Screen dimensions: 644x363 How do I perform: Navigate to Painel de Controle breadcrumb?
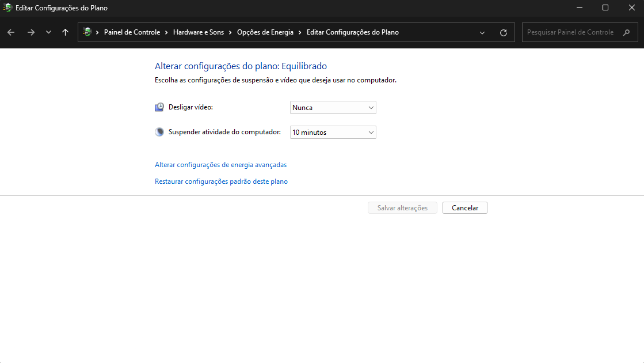tap(132, 32)
